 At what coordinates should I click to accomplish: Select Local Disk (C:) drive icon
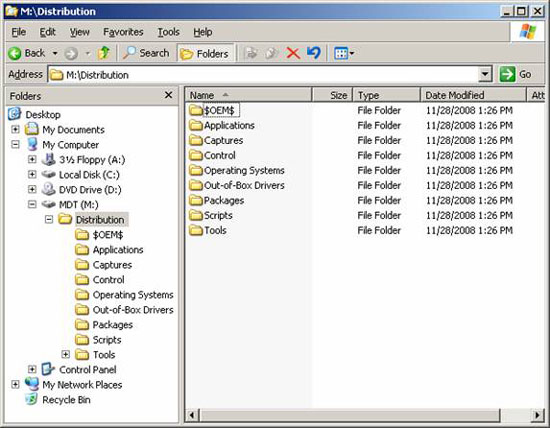[48, 174]
